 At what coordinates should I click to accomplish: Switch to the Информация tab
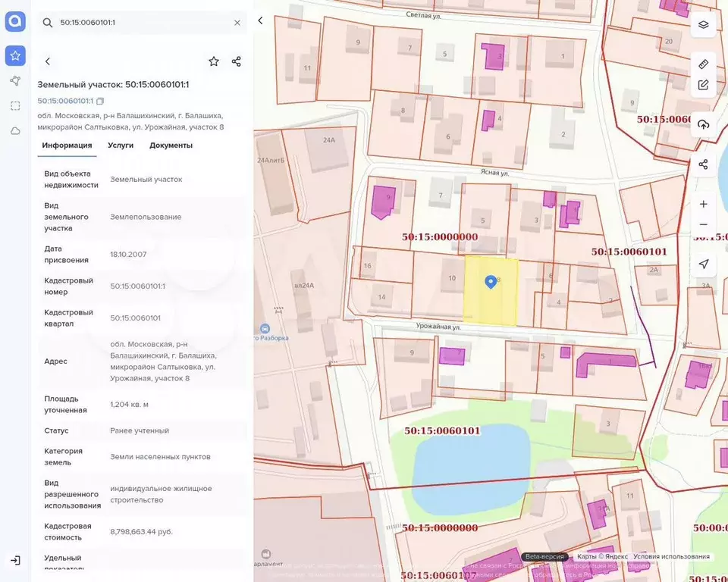click(x=67, y=145)
